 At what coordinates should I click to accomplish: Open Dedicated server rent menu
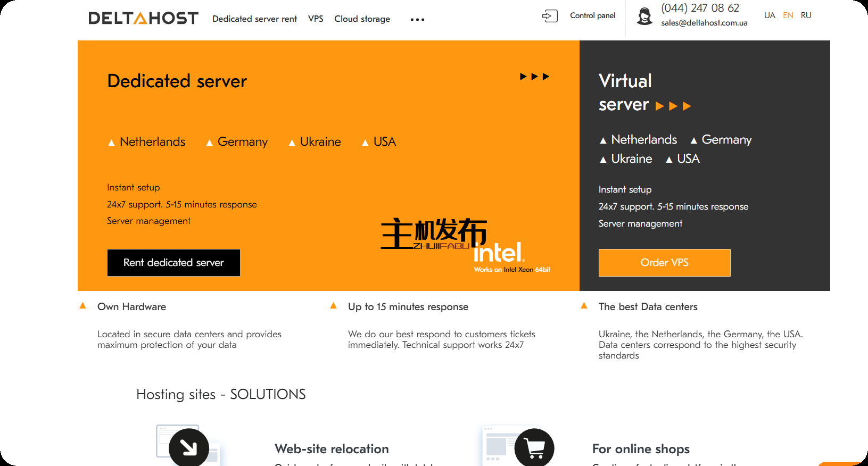coord(254,19)
